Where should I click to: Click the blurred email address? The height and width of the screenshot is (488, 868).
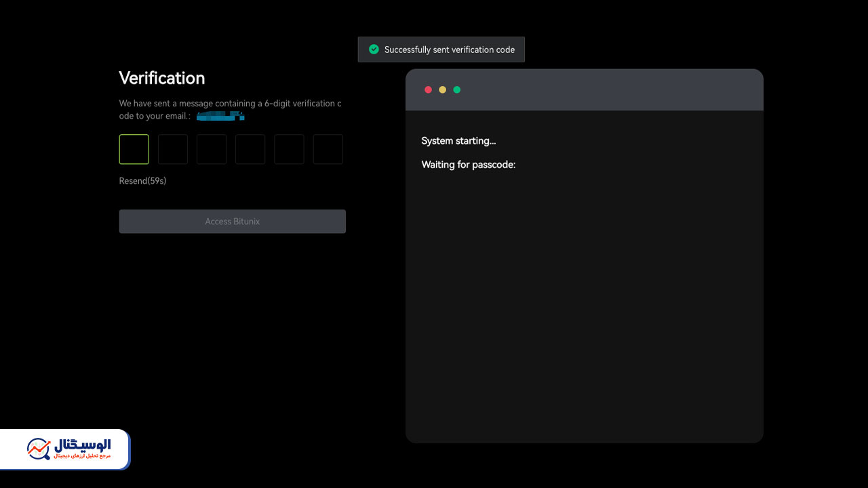[220, 116]
